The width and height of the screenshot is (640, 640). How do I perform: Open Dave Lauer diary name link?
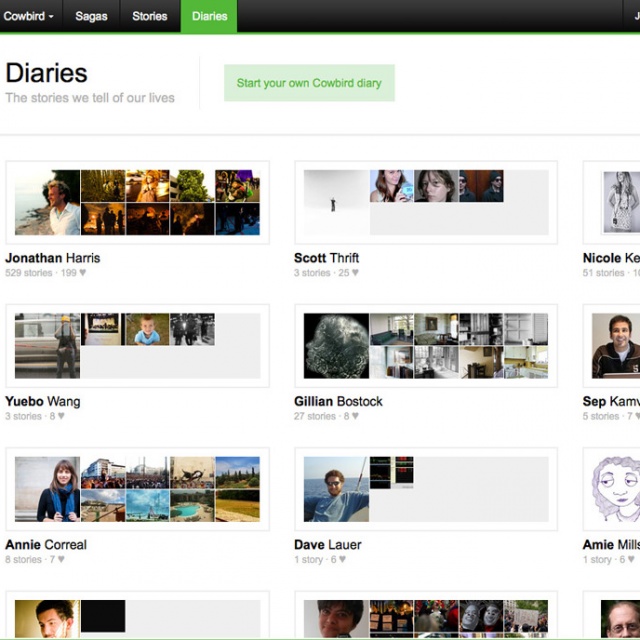click(x=328, y=544)
